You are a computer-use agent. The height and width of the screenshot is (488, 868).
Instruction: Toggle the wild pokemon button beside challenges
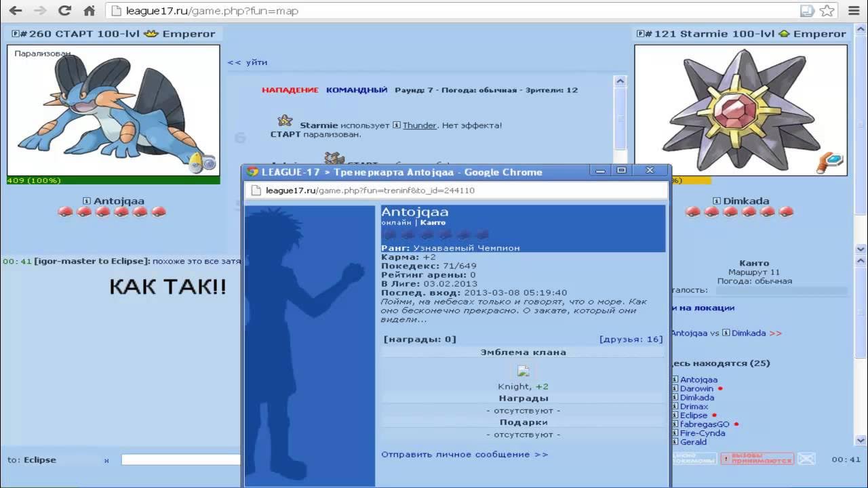(694, 459)
